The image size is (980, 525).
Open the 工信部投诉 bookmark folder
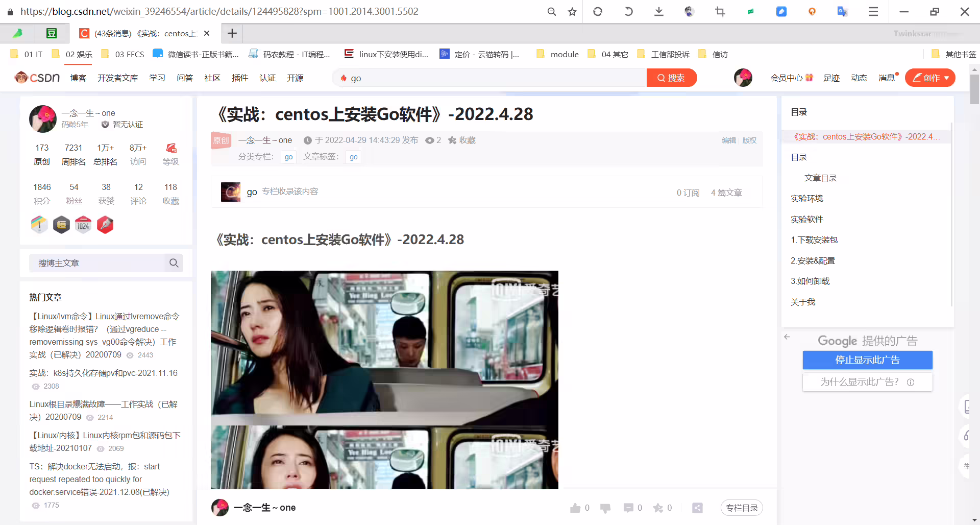coord(663,54)
